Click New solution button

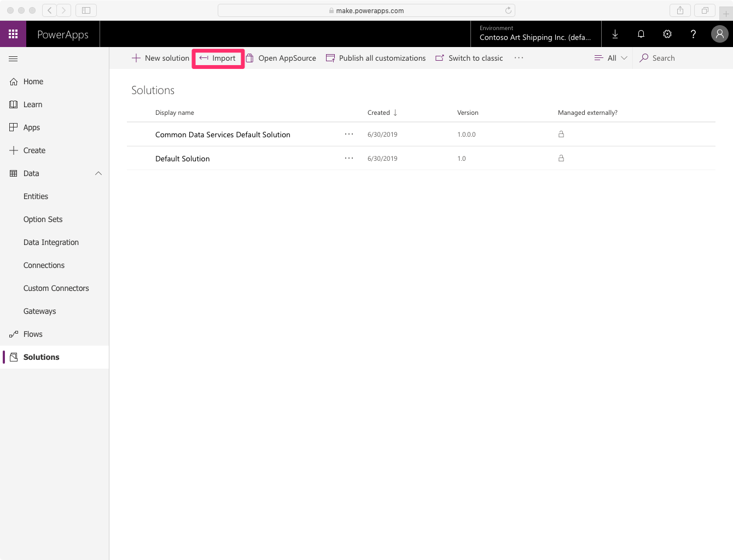(160, 58)
